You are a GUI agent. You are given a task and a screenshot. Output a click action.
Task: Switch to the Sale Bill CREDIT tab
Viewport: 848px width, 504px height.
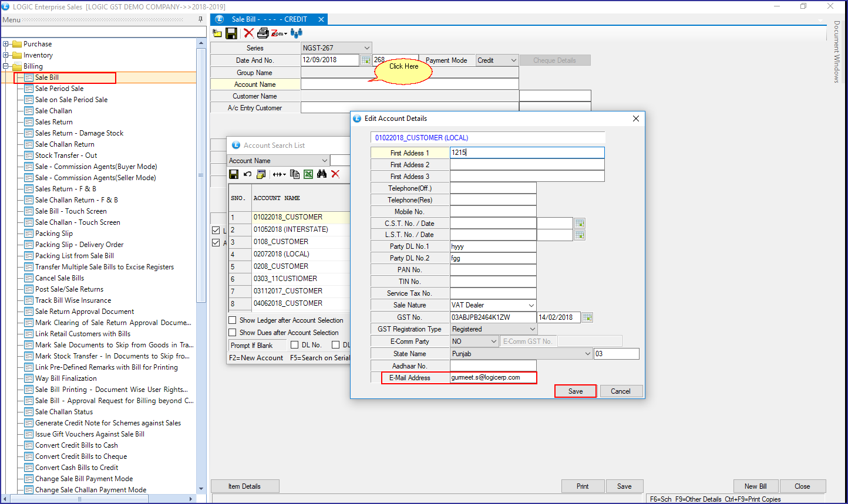269,19
